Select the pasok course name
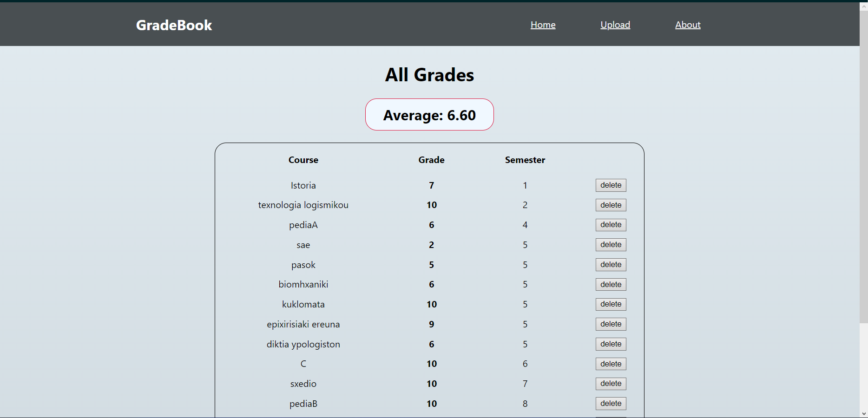 303,265
